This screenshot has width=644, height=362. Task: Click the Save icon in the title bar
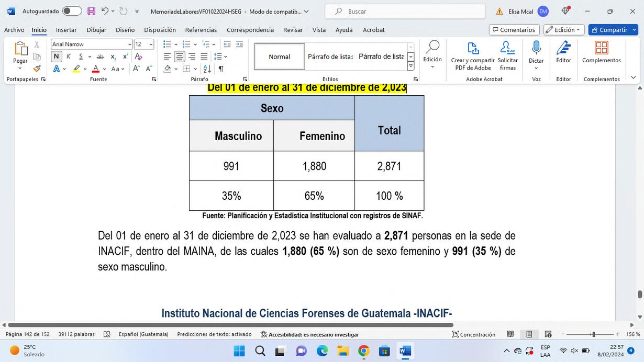92,11
